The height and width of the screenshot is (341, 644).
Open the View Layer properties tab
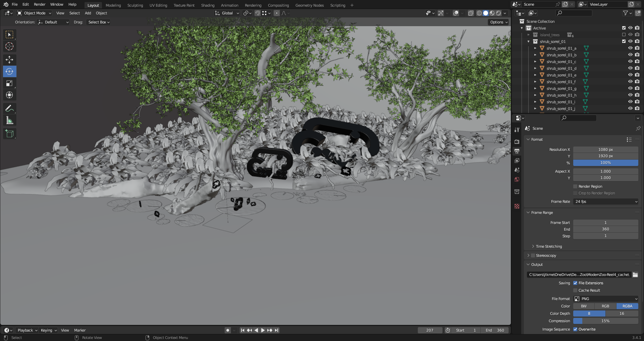tap(517, 161)
